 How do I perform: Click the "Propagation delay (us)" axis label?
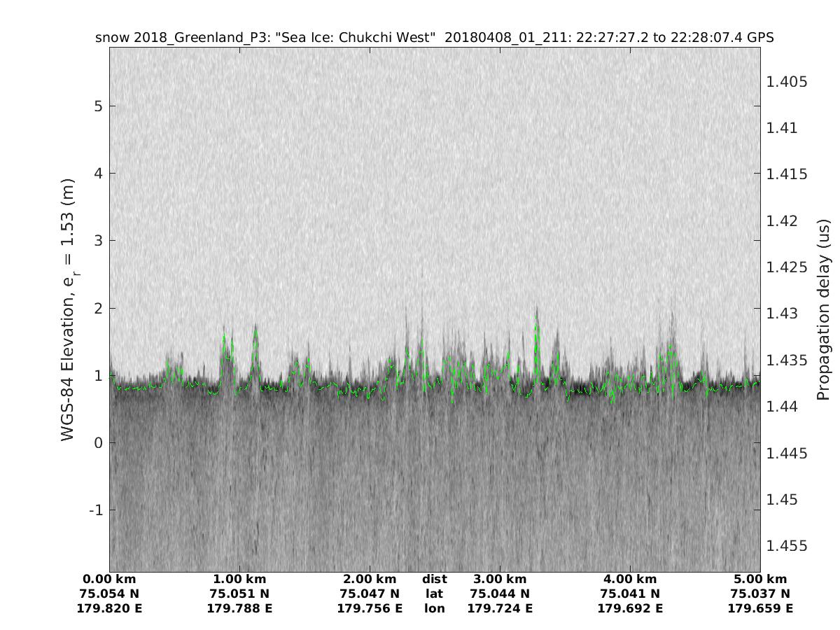[823, 309]
